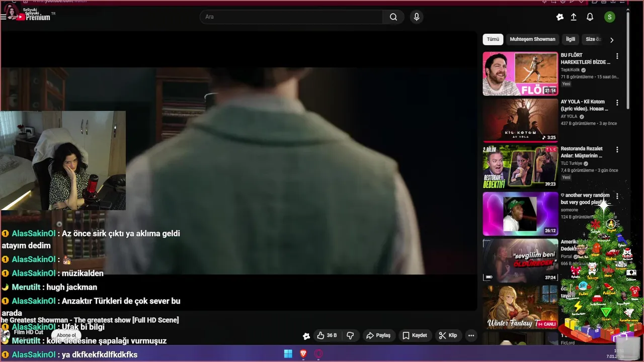Click the Abone ol subscribe button
This screenshot has width=644, height=362.
click(x=66, y=335)
